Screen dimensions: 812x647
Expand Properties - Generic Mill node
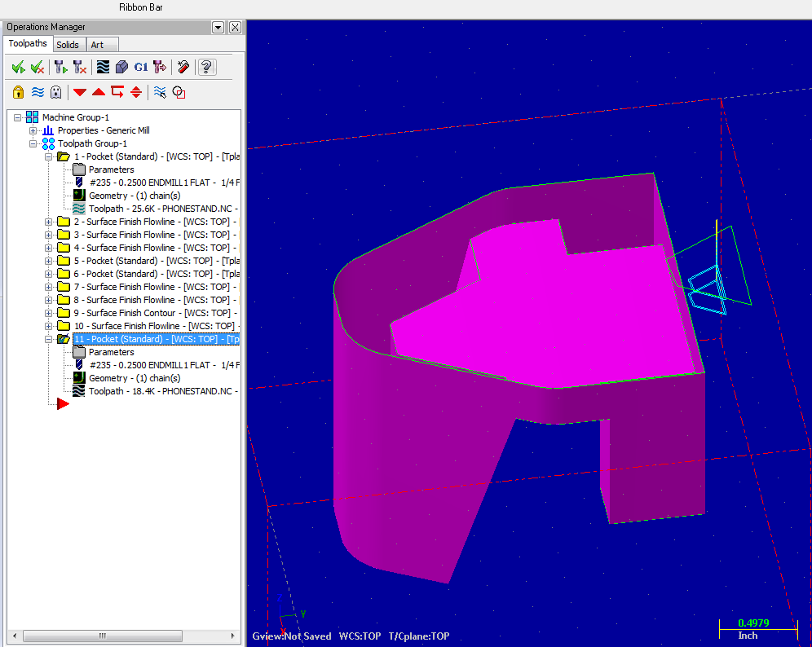pyautogui.click(x=33, y=130)
